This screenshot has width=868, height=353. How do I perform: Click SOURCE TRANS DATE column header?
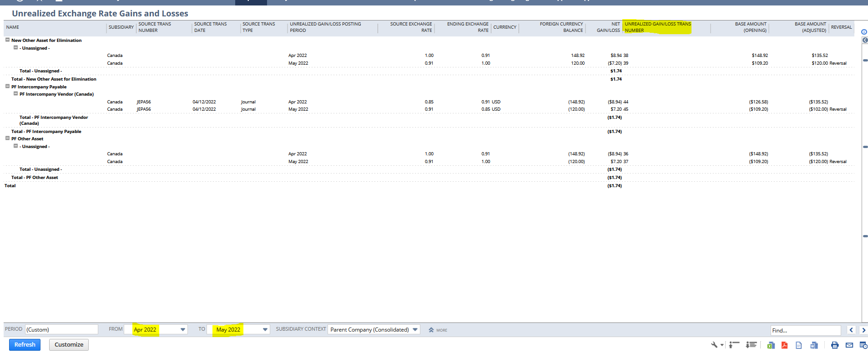point(210,27)
